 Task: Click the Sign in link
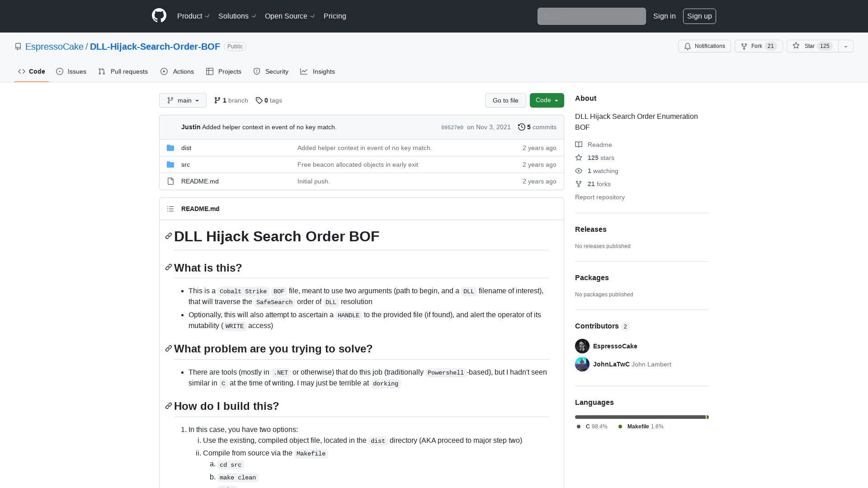point(665,16)
